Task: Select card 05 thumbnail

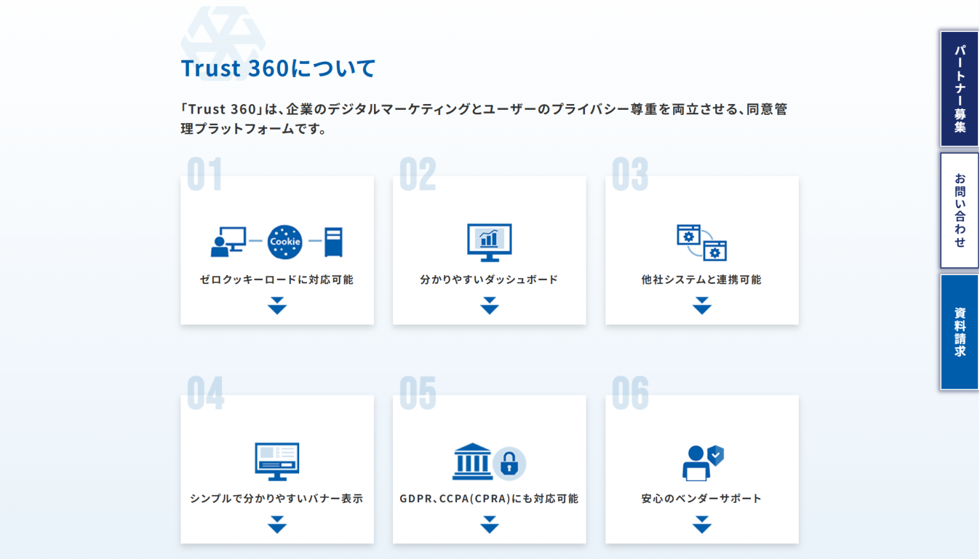Action: click(x=489, y=470)
